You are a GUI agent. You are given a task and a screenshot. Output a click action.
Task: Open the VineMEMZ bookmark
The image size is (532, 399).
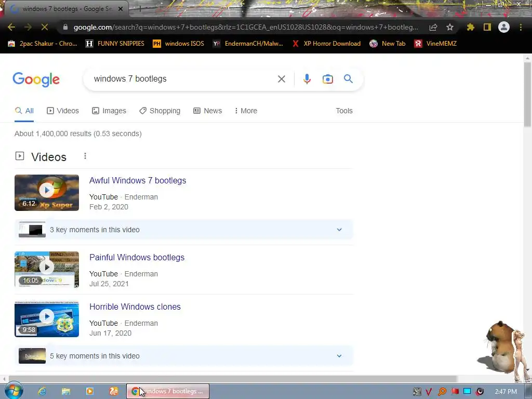[x=435, y=44]
